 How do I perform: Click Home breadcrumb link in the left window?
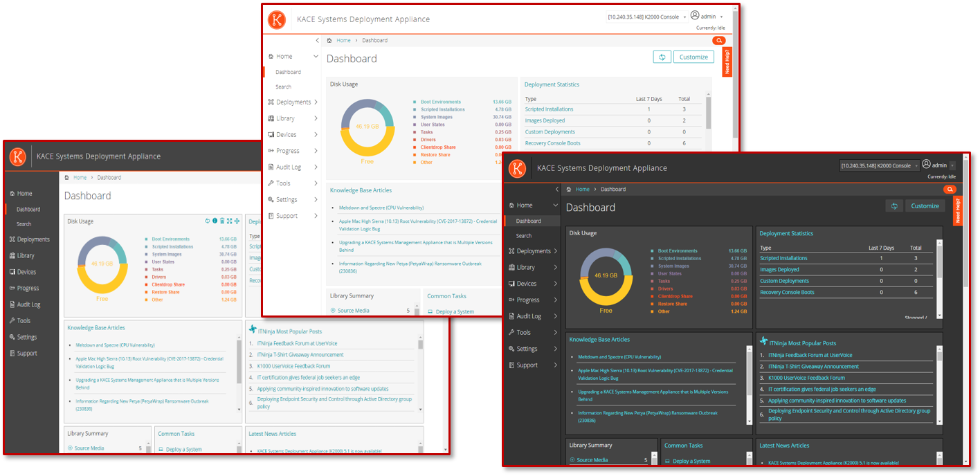click(80, 178)
